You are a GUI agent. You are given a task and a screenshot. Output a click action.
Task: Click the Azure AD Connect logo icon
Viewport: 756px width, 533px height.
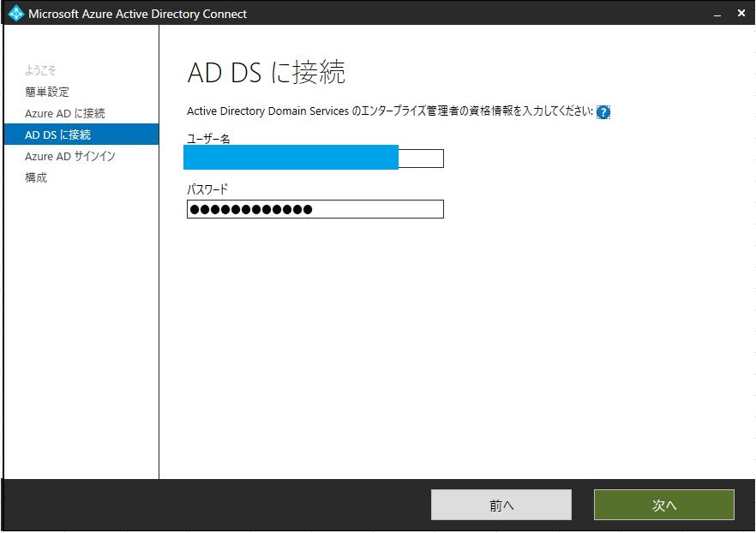[16, 13]
